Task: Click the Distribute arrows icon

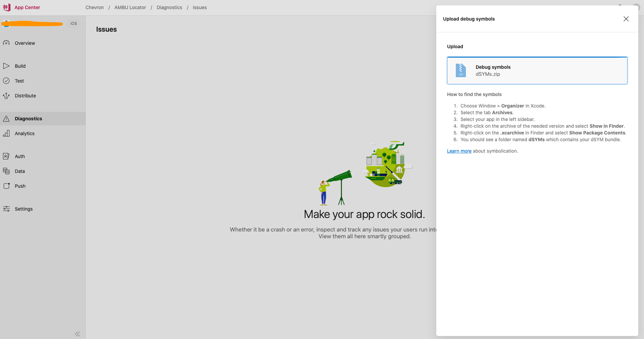Action: pos(6,96)
